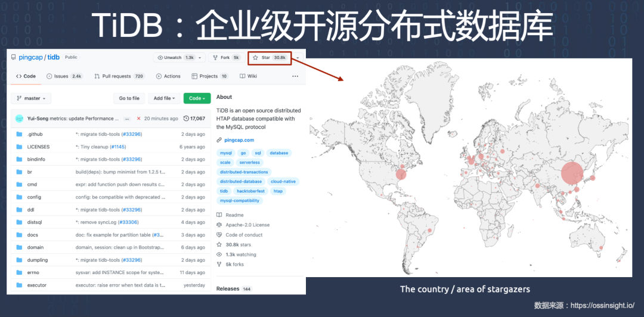Click the Go to file button
Viewport: 644px width, 317px height.
(129, 98)
